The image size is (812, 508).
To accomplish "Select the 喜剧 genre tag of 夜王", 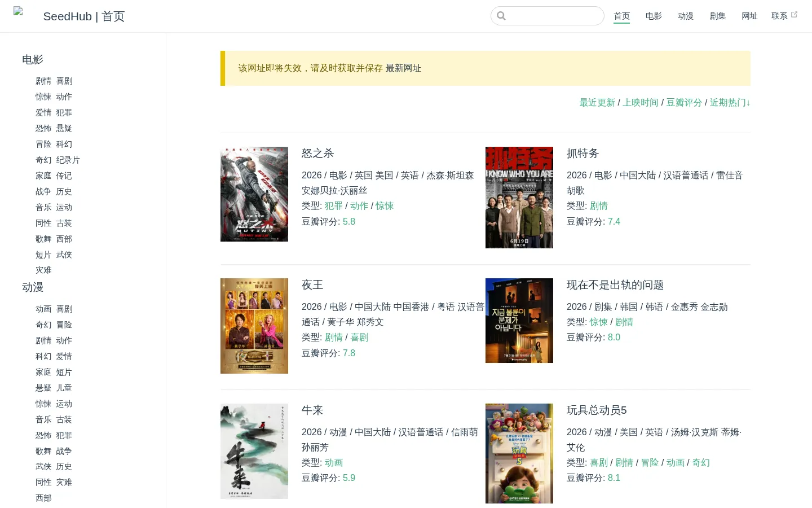I will (359, 338).
